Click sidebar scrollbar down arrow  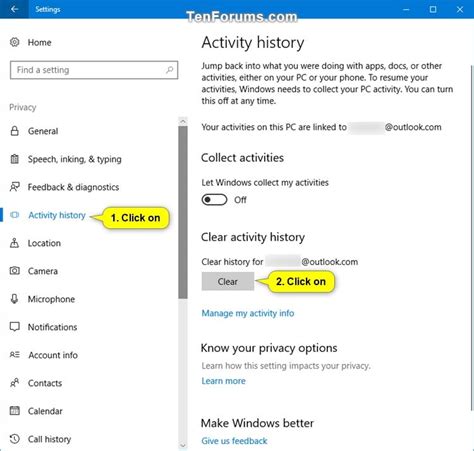click(x=183, y=445)
